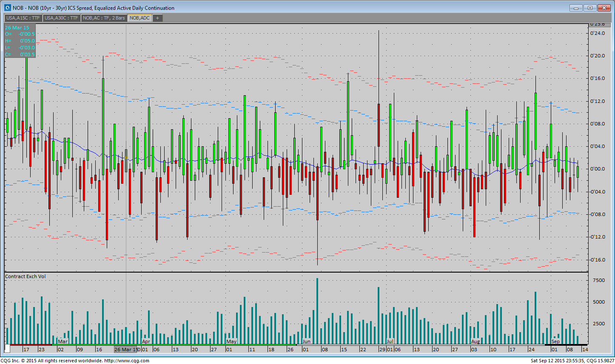Viewport: 615px width, 364px height.
Task: Click the Jul month label on the time axis
Action: pyautogui.click(x=390, y=341)
